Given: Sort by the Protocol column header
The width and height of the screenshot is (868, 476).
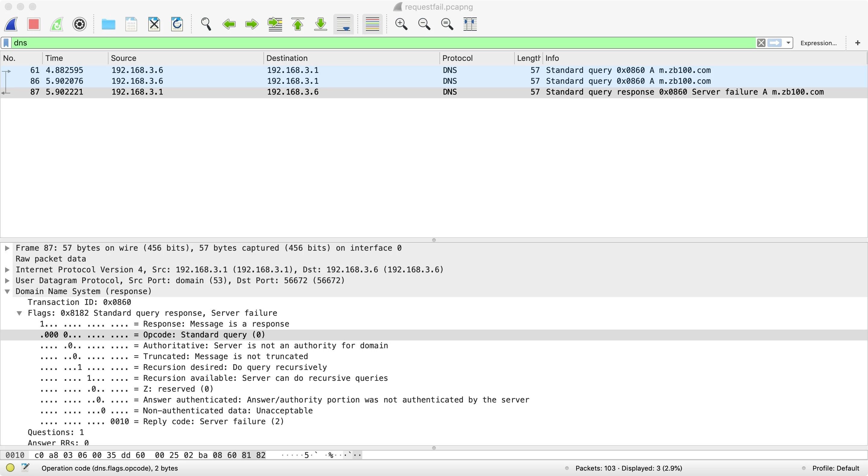Looking at the screenshot, I should coord(457,58).
